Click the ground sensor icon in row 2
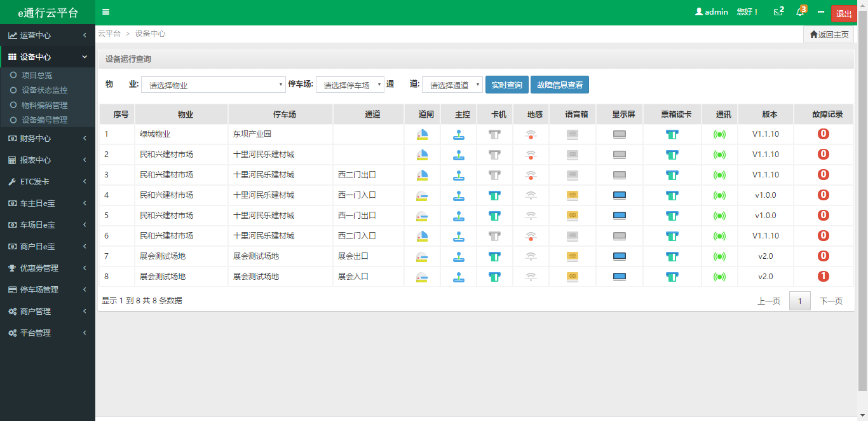The image size is (868, 421). [x=531, y=155]
